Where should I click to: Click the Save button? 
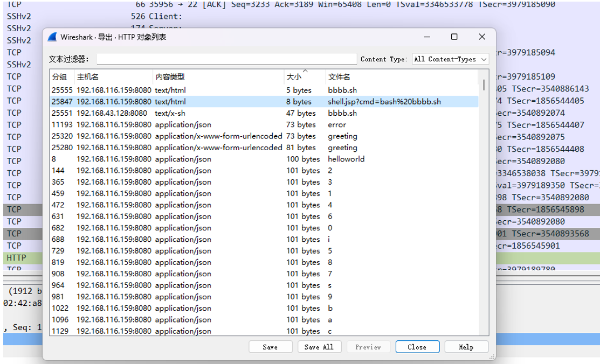[x=270, y=347]
